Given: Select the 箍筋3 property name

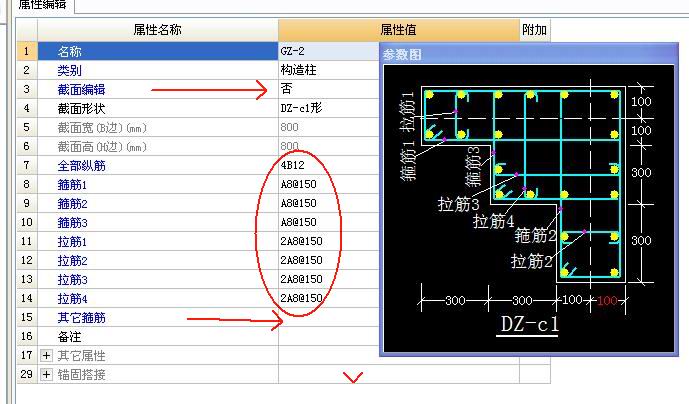Looking at the screenshot, I should (x=72, y=222).
